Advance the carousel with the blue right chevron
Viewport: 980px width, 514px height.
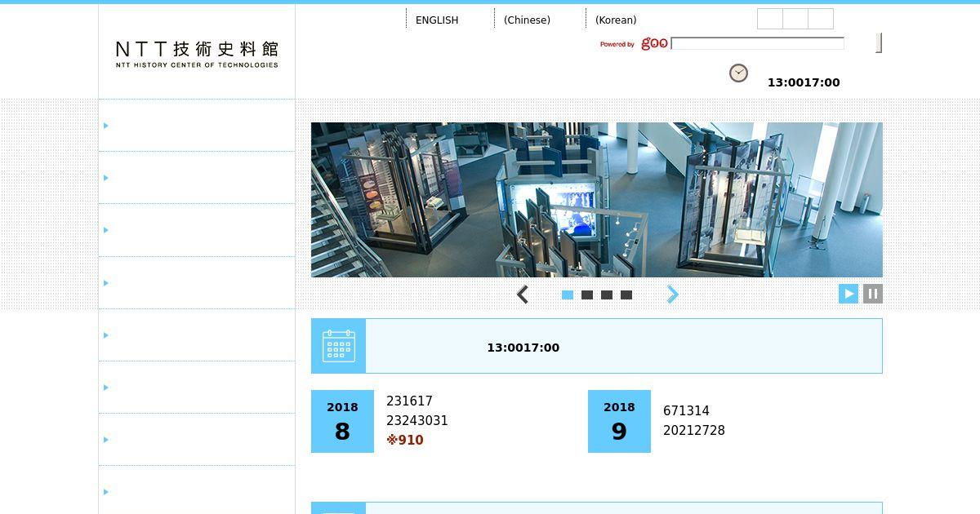pos(673,295)
